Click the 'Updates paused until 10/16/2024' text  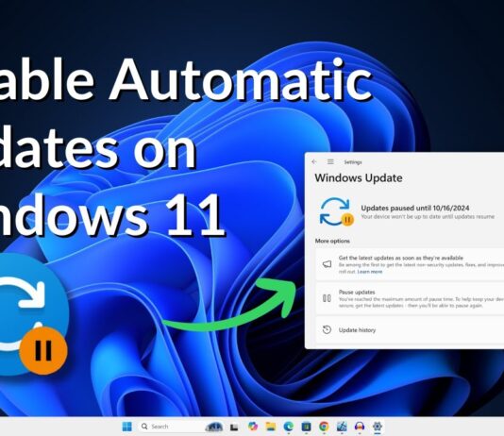(x=415, y=208)
